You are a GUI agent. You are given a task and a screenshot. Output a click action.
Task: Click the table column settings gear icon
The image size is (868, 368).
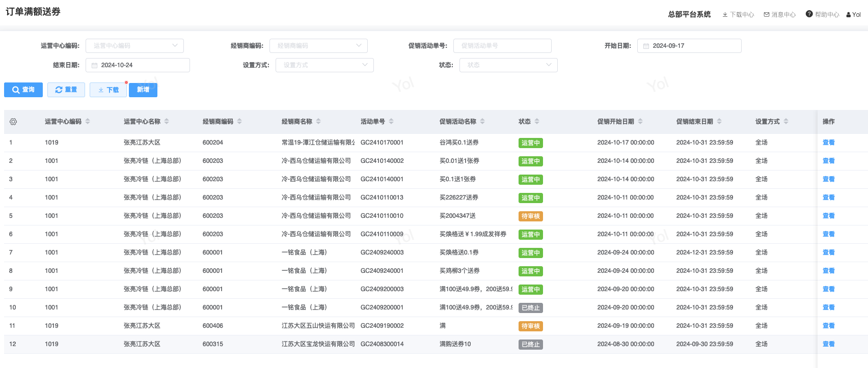pos(13,122)
